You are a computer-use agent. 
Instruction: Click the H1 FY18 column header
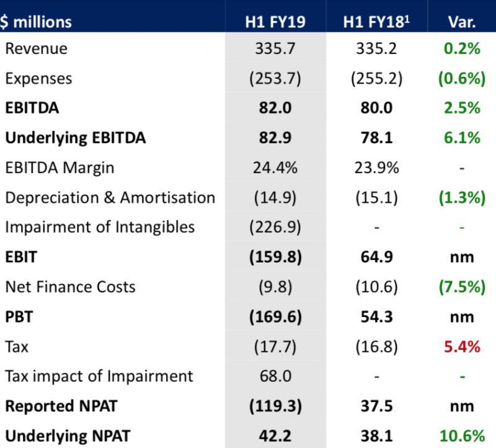[376, 23]
